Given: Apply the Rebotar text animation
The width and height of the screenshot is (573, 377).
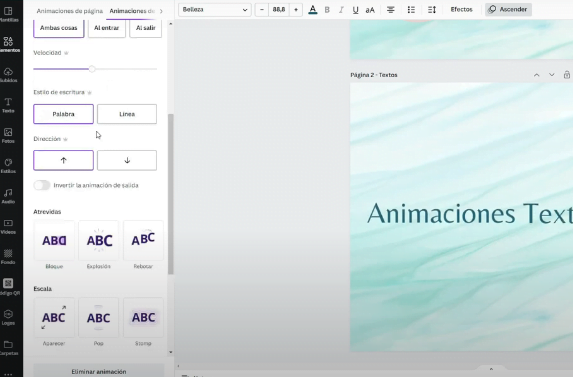Looking at the screenshot, I should pyautogui.click(x=143, y=240).
